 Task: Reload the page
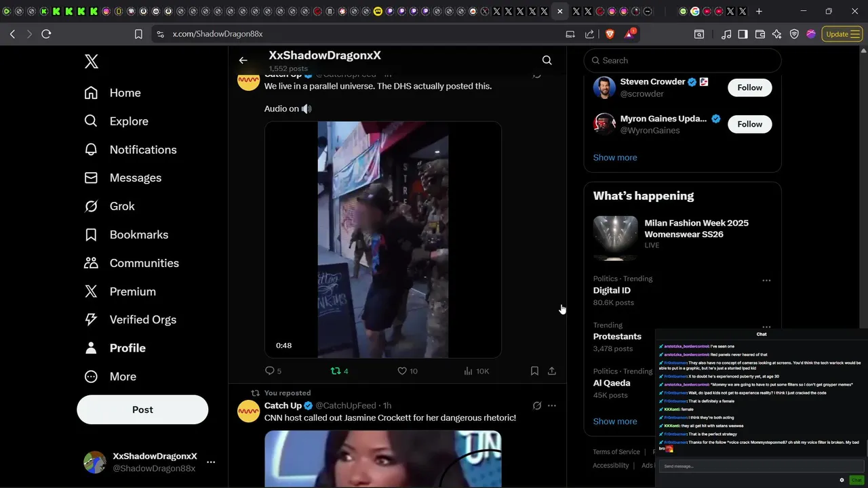click(46, 34)
